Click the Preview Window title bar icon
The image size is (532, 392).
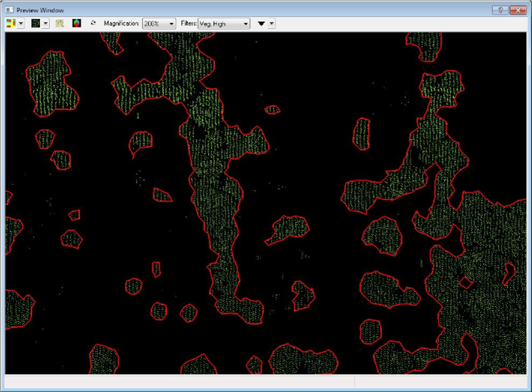coord(9,10)
